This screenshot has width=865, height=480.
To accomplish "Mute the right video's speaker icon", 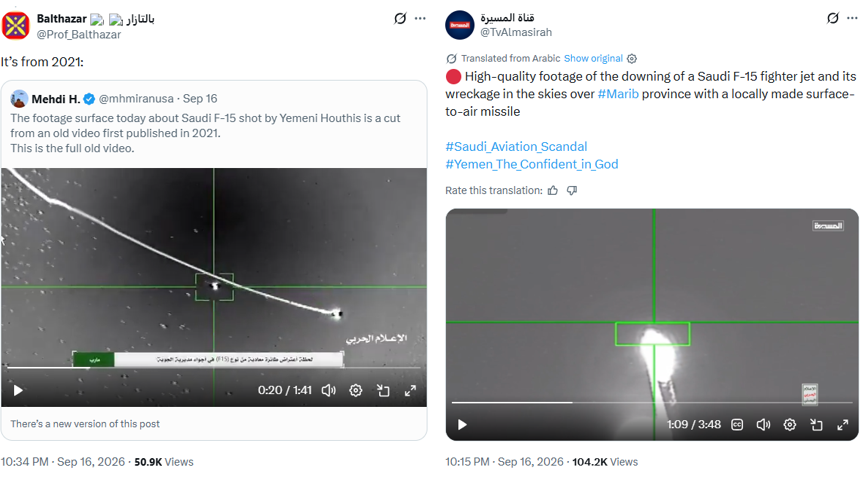I will pyautogui.click(x=763, y=424).
